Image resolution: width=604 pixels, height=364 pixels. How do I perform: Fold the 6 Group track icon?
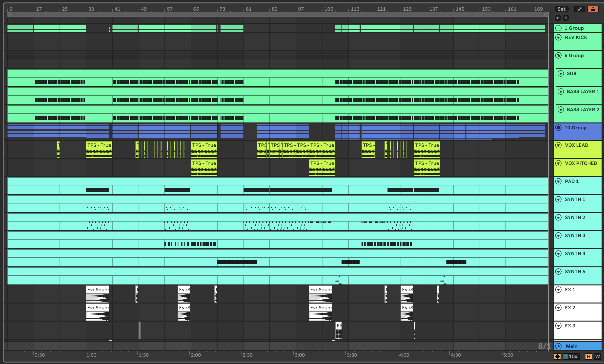point(558,55)
